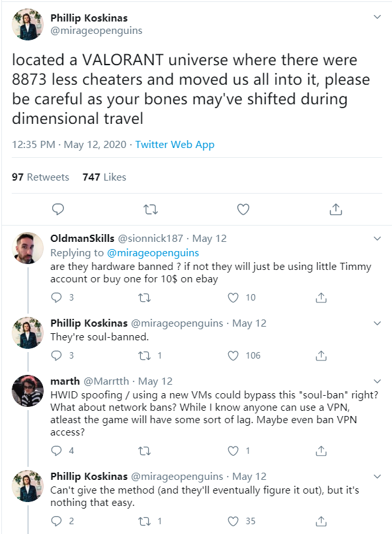392x534 pixels.
Task: Expand options chevron on OldmanSkills' reply
Action: pos(377,238)
